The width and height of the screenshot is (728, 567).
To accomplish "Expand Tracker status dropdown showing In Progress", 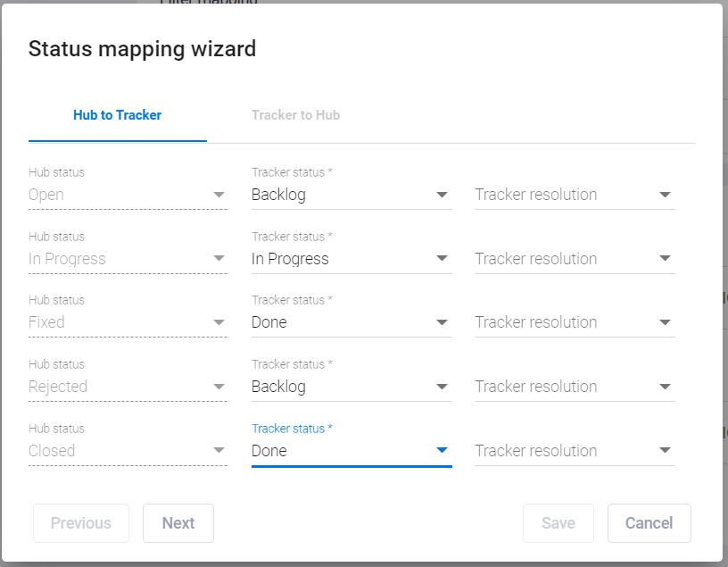I will [352, 258].
